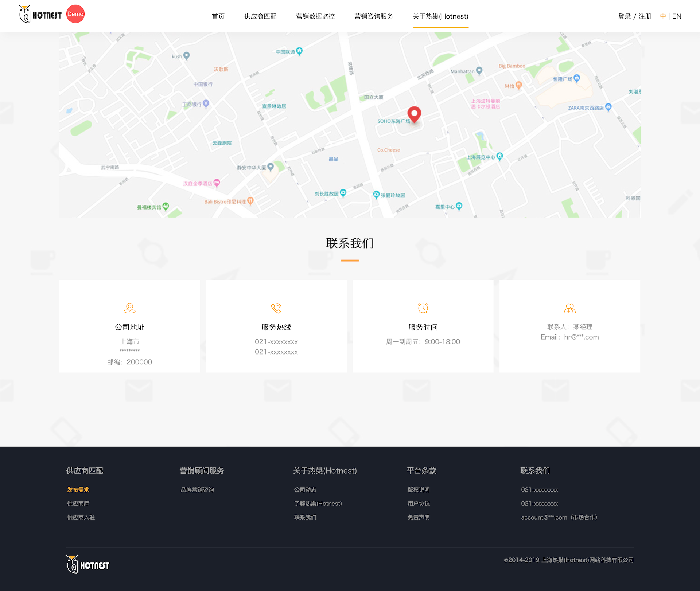
Task: Click the service hotline phone icon
Action: [x=276, y=308]
